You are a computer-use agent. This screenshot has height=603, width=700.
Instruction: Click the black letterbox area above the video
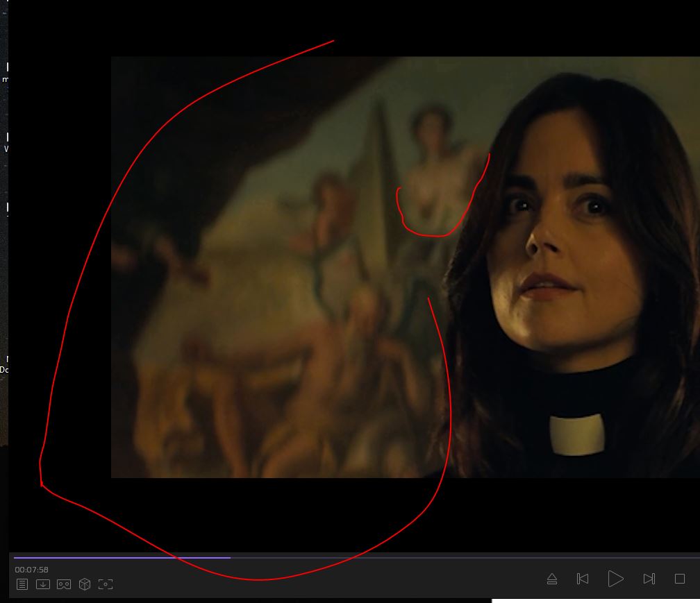pos(417,28)
